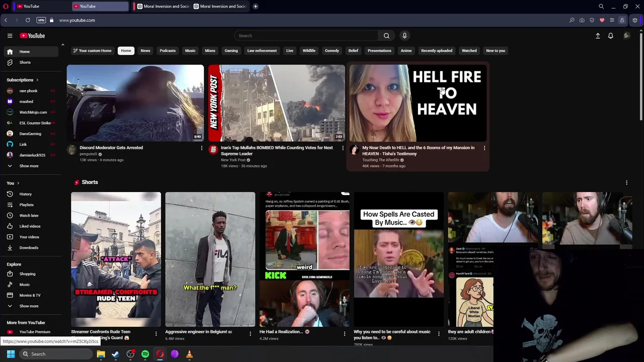Open options menu for Near Death to HELL video
644x362 pixels.
(485, 148)
